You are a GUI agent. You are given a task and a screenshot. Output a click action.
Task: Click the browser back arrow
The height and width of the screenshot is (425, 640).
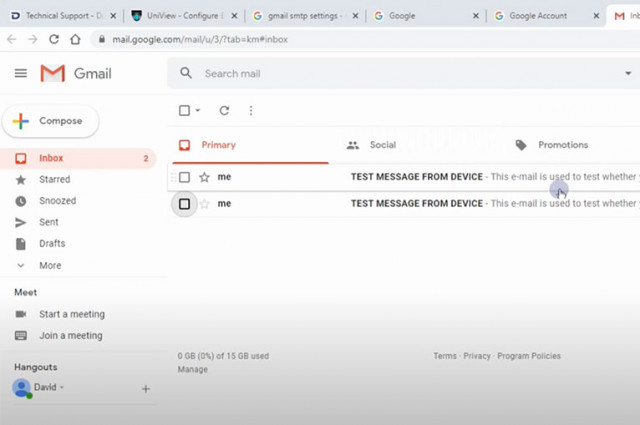click(12, 39)
